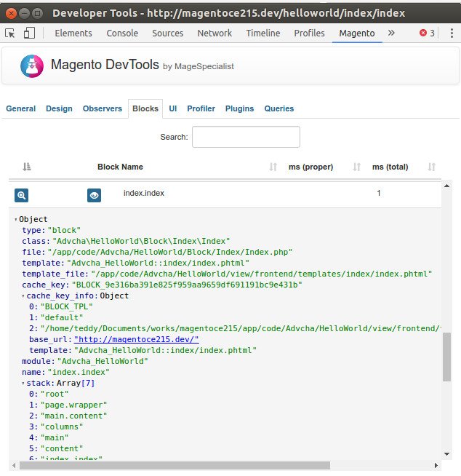The image size is (461, 476).
Task: Toggle the device toolbar icon
Action: coord(29,33)
